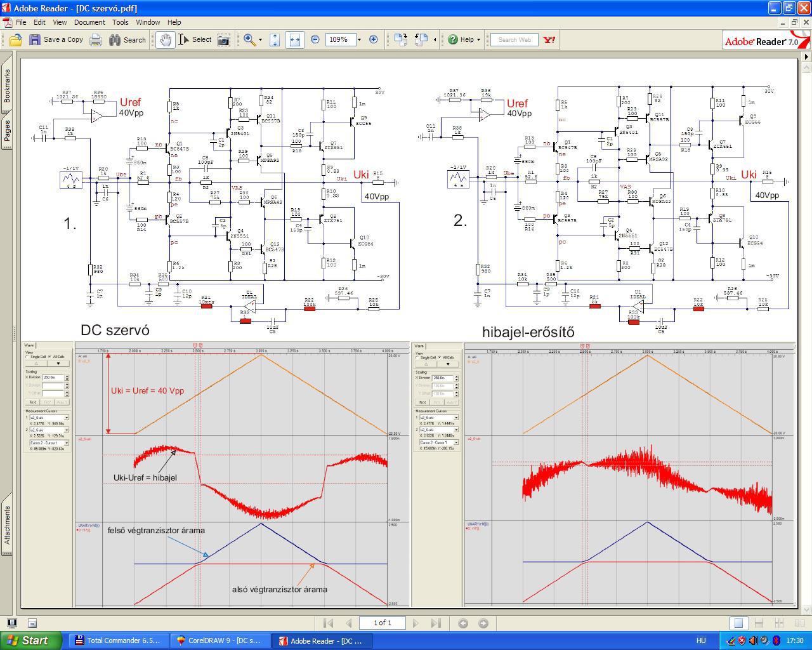The height and width of the screenshot is (650, 812).
Task: Go to the last page
Action: click(x=436, y=623)
